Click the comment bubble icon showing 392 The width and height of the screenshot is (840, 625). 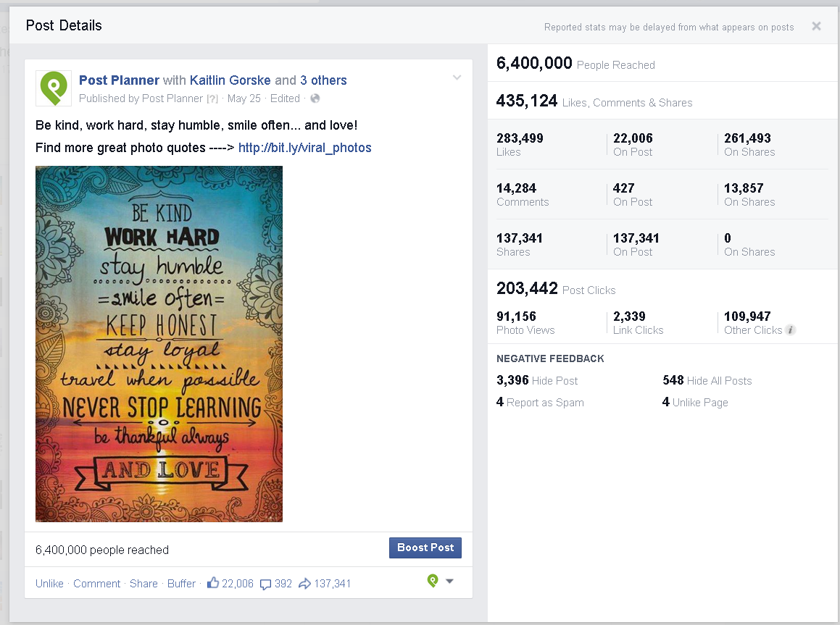tap(265, 583)
